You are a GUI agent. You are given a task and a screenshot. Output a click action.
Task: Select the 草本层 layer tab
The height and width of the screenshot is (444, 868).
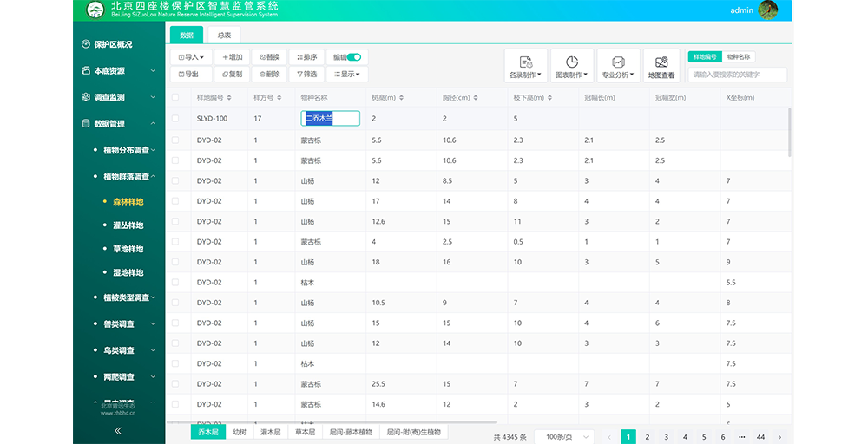305,432
